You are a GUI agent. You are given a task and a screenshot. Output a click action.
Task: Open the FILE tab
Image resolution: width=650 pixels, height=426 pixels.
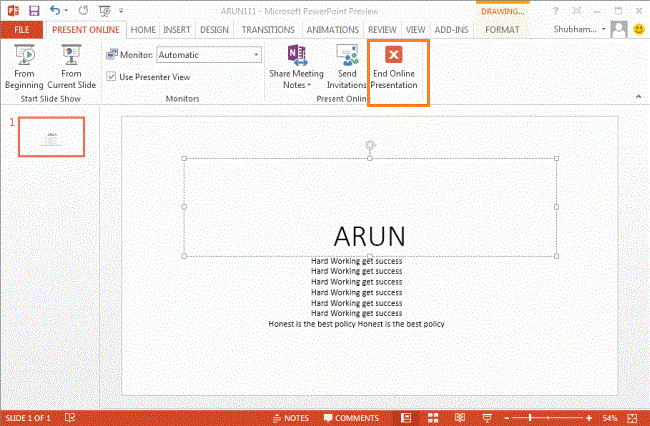(x=22, y=30)
